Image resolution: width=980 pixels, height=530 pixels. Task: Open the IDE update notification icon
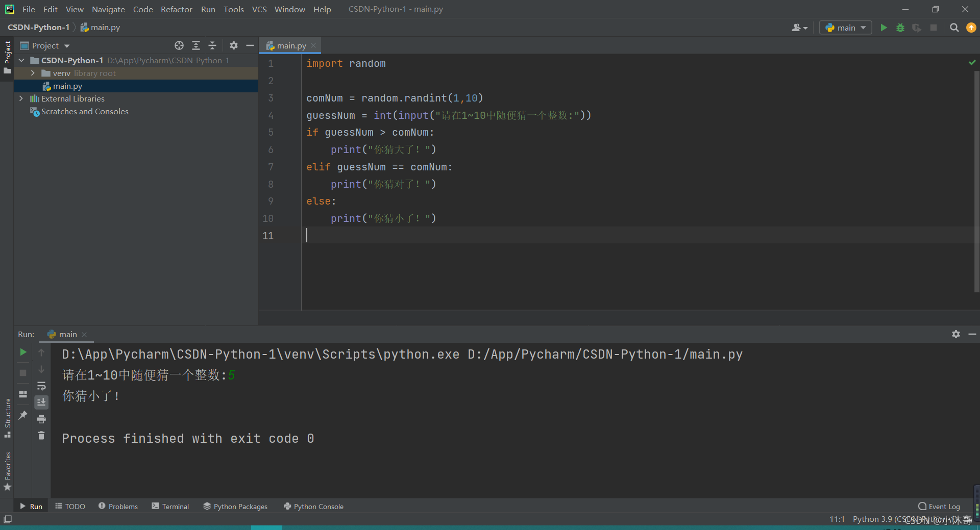pyautogui.click(x=971, y=28)
